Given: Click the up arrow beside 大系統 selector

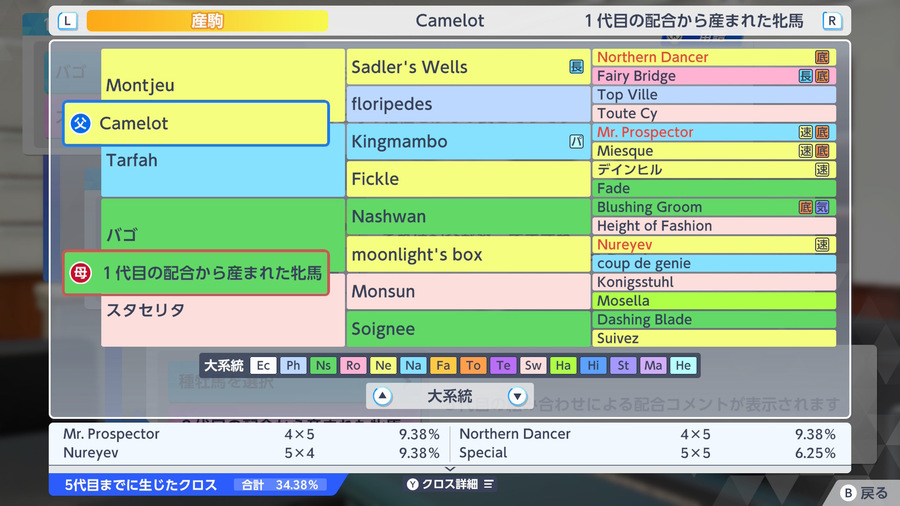Looking at the screenshot, I should 382,396.
